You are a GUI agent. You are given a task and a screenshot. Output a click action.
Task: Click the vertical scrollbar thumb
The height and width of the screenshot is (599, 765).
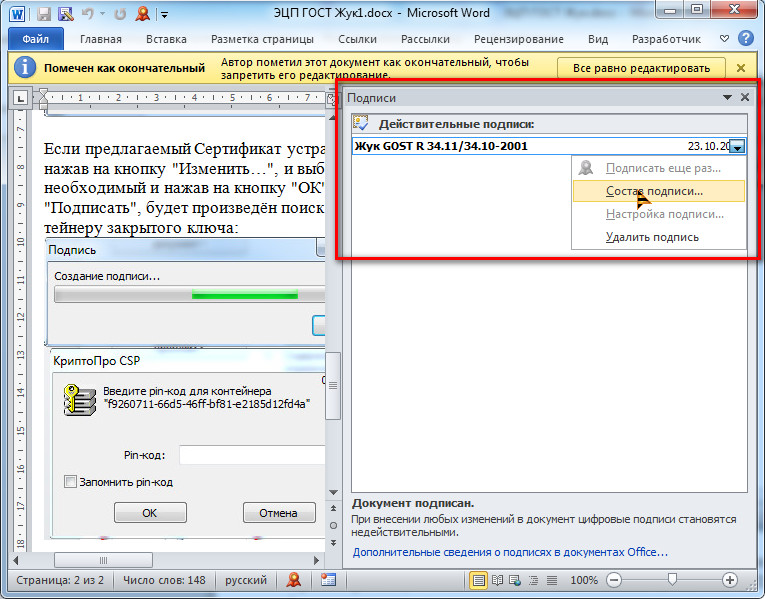coord(333,385)
